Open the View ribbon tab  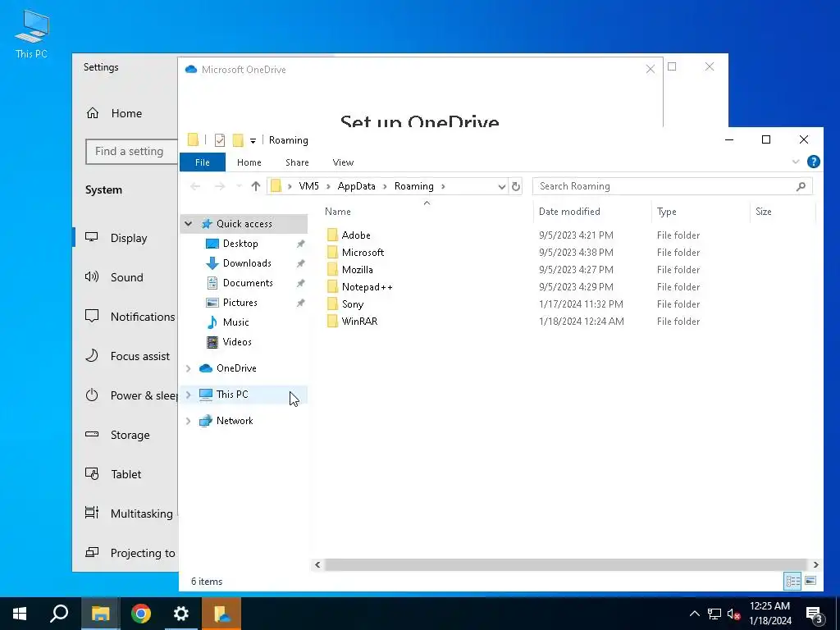(343, 162)
